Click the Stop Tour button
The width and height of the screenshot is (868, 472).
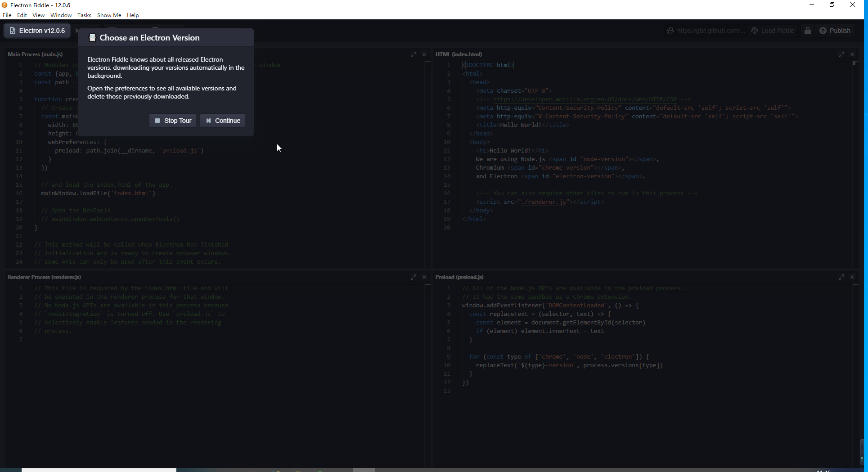click(x=173, y=121)
